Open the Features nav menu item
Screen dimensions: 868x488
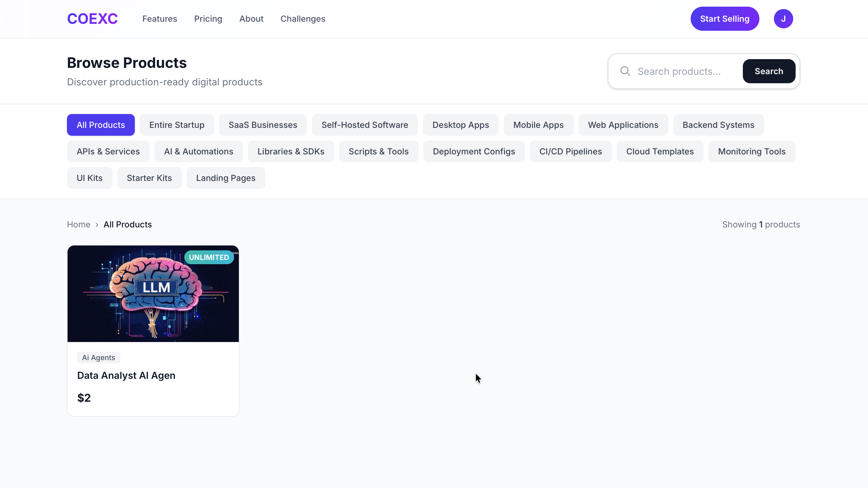(160, 19)
